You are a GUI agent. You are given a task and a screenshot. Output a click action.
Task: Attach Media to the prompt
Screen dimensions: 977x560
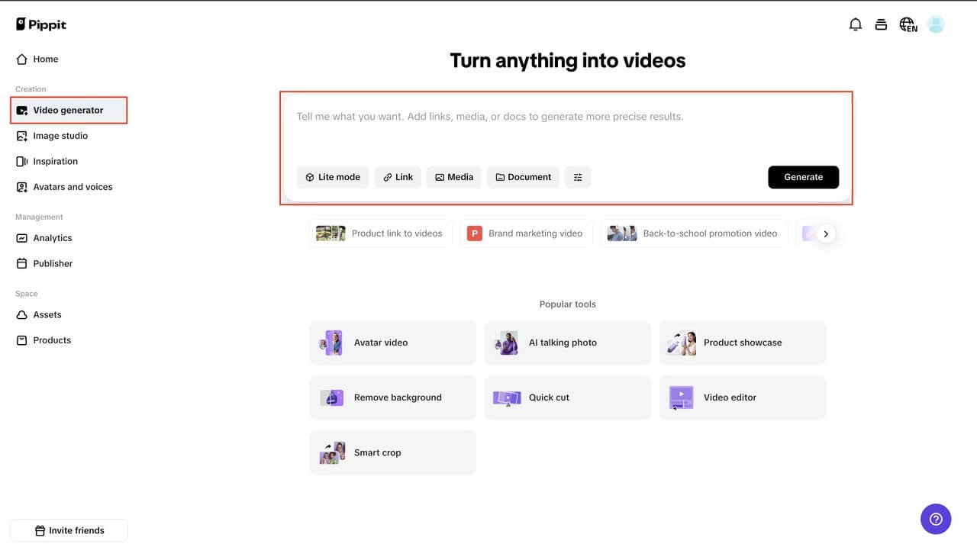tap(454, 177)
